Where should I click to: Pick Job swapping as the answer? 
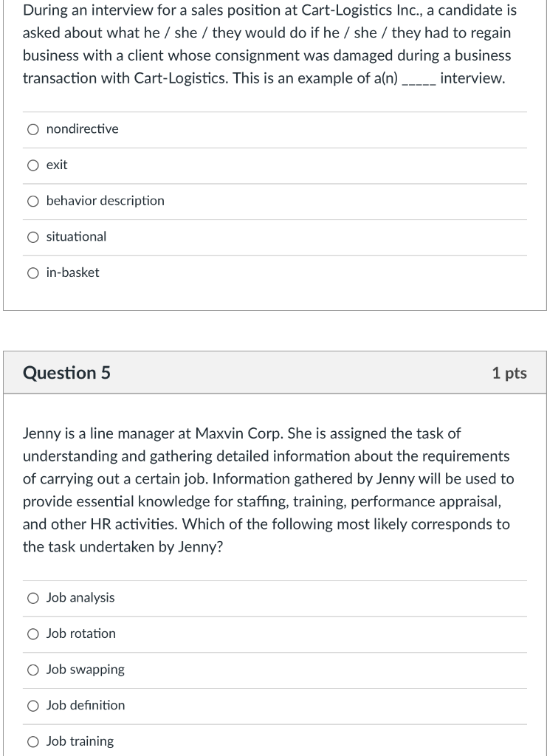point(32,670)
